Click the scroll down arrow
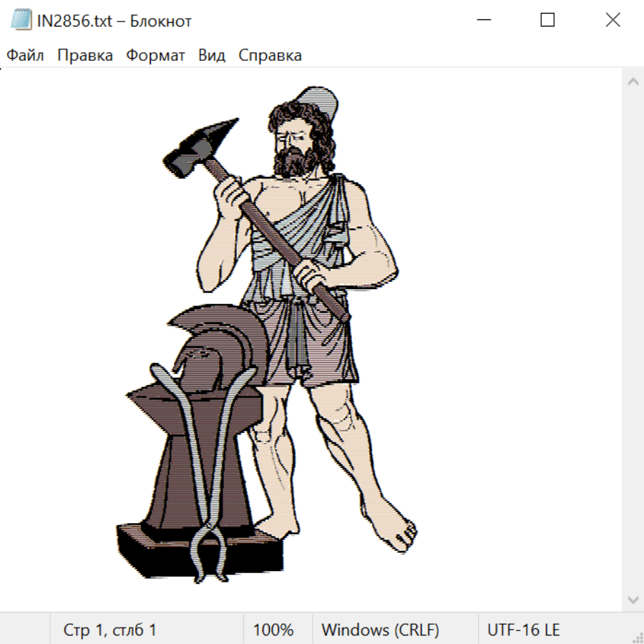Screen dimensions: 644x644 (633, 599)
